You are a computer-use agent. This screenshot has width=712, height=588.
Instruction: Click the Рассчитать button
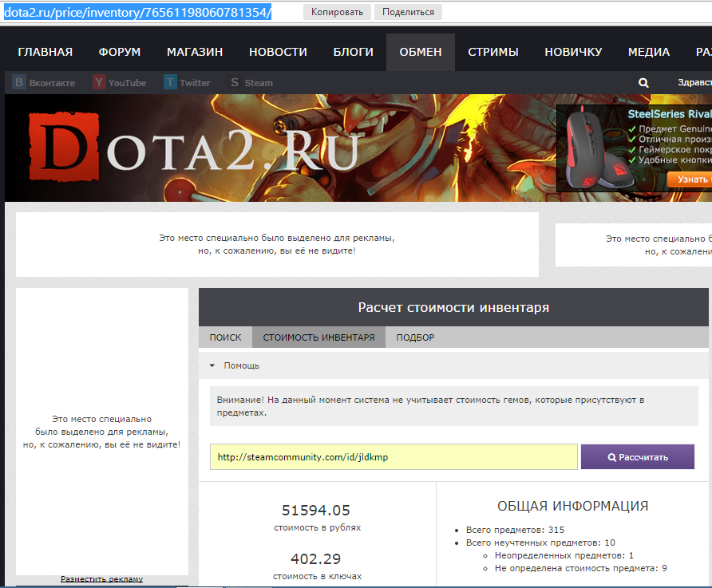[x=638, y=457]
